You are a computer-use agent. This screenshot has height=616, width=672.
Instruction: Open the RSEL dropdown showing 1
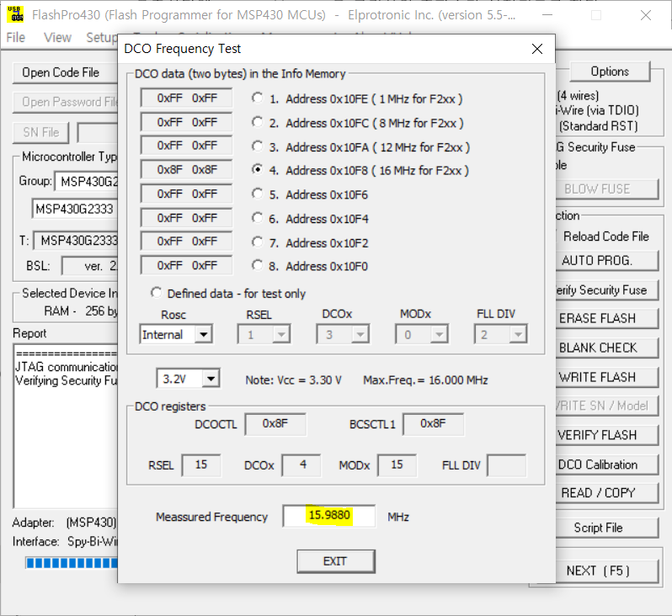coord(281,335)
